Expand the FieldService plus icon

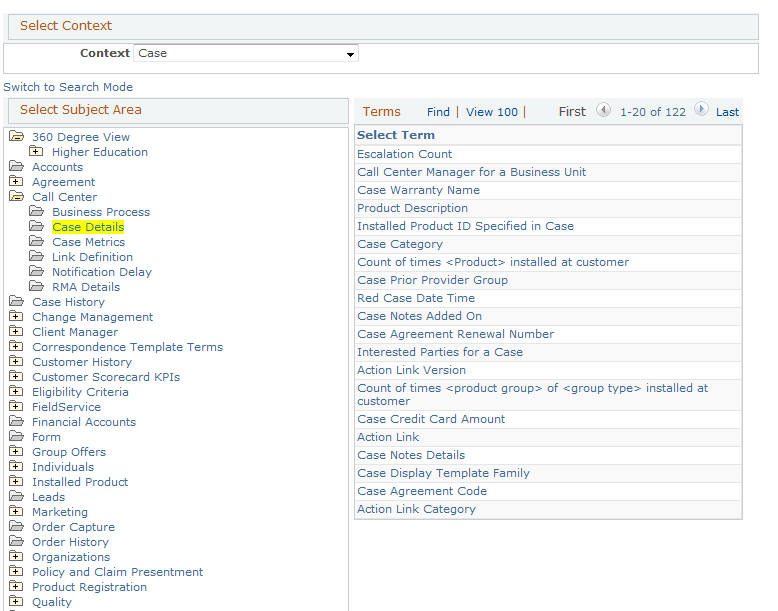16,406
